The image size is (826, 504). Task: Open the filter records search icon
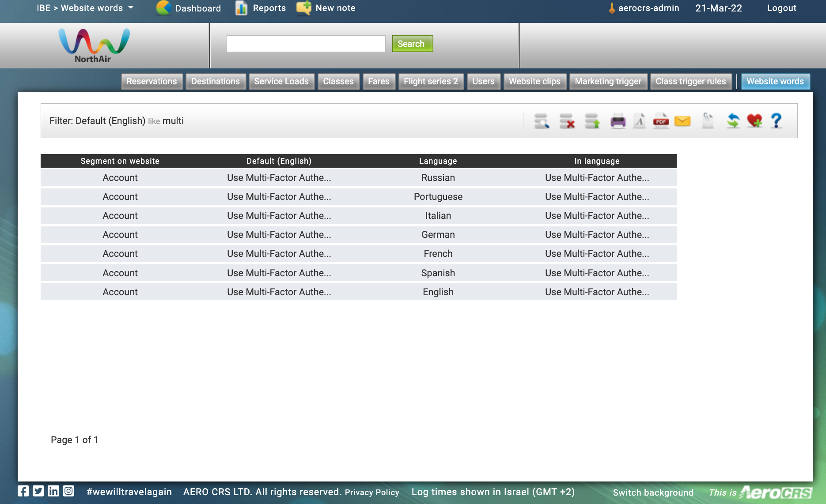click(x=542, y=120)
